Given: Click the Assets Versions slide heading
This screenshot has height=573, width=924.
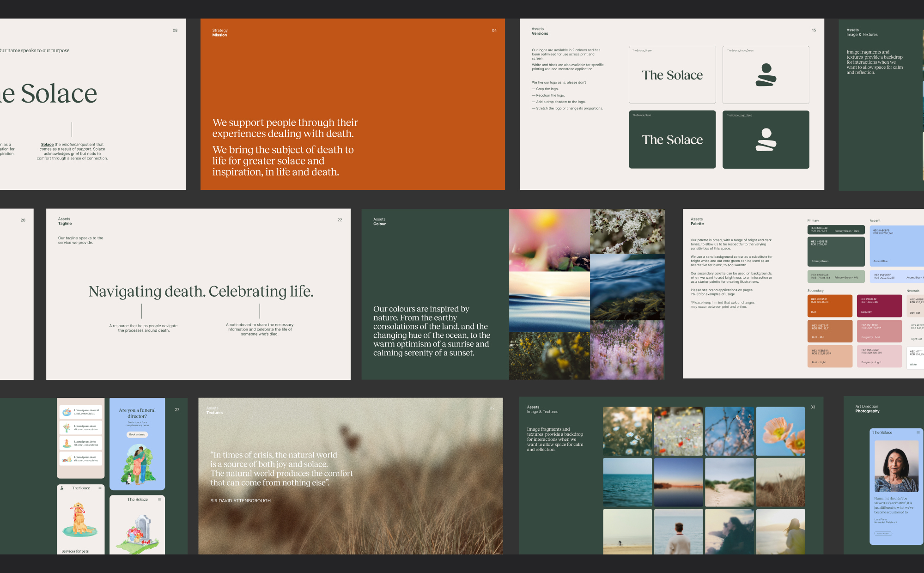Looking at the screenshot, I should coord(540,31).
